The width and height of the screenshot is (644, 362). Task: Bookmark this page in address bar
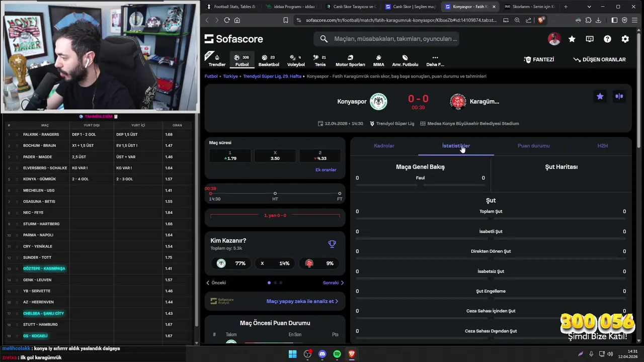point(286,20)
